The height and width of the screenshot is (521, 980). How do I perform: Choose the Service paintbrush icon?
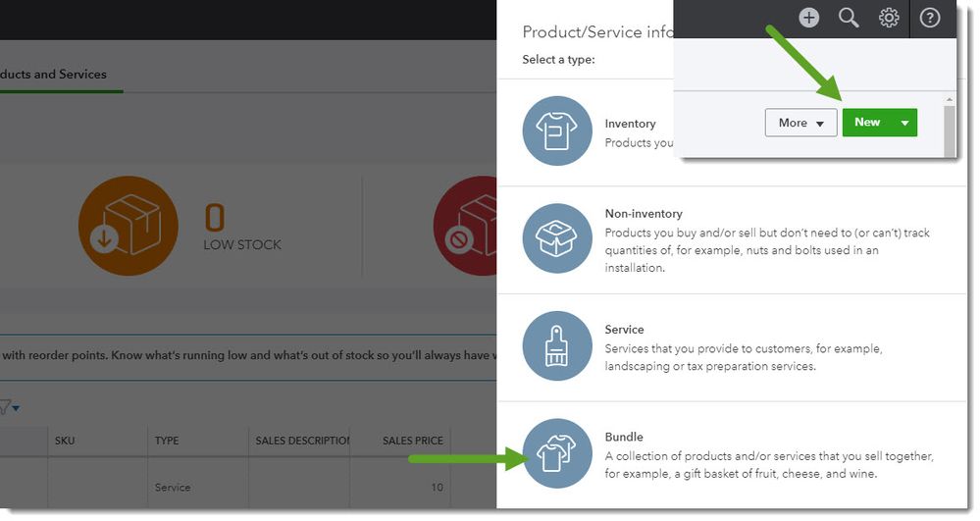[556, 345]
